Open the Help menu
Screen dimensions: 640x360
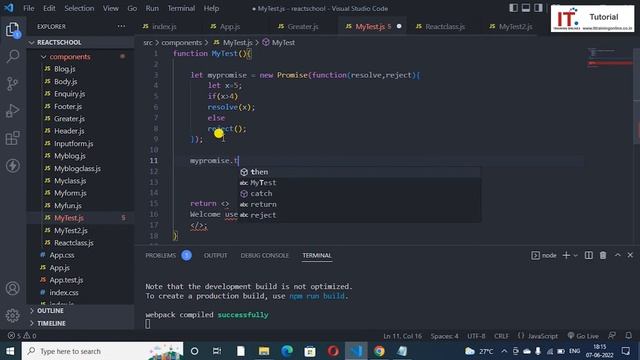211,8
